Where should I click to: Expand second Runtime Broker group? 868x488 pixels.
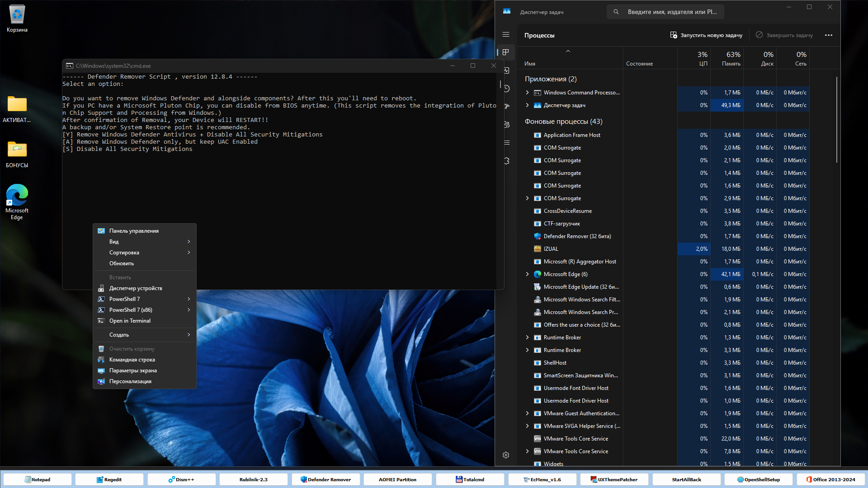coord(527,350)
